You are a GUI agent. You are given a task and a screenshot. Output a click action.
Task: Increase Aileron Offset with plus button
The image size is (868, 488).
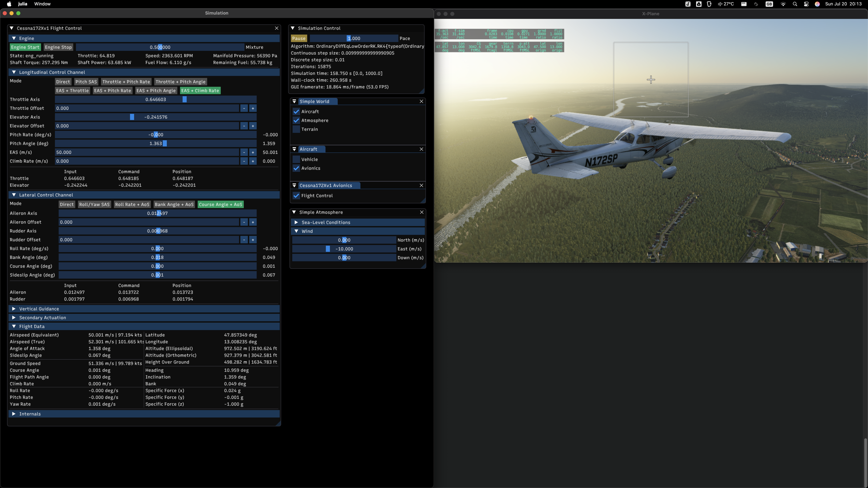point(253,222)
